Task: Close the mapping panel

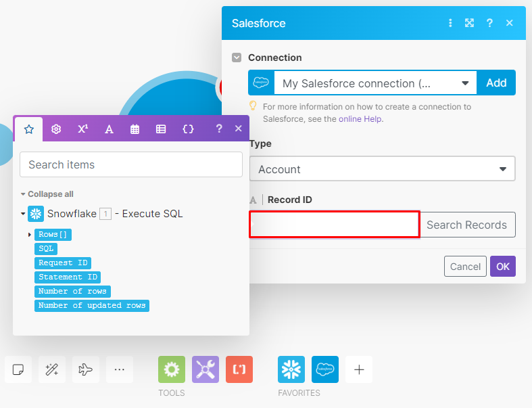Action: click(x=239, y=129)
